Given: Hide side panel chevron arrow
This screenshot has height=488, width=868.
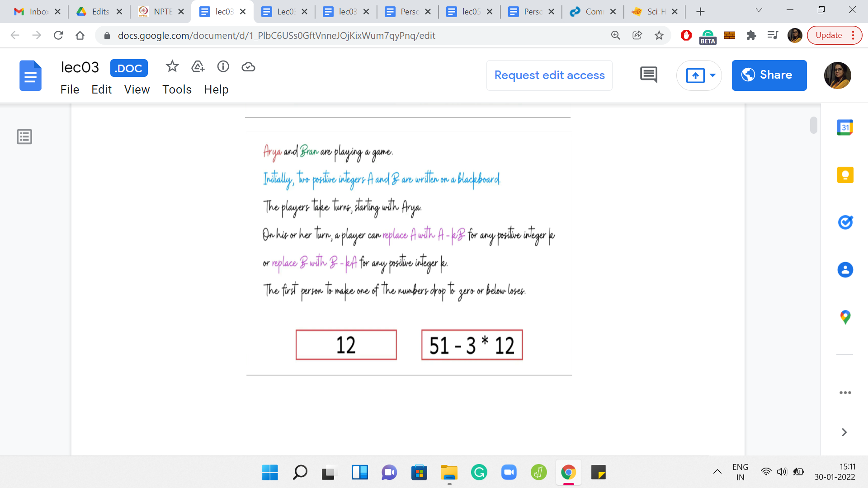Looking at the screenshot, I should (x=844, y=432).
